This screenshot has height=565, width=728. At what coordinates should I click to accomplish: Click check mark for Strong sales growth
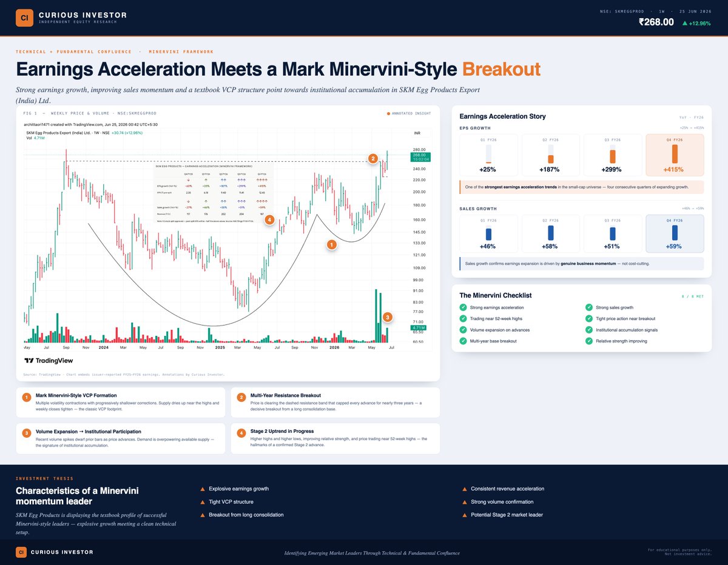tap(589, 308)
